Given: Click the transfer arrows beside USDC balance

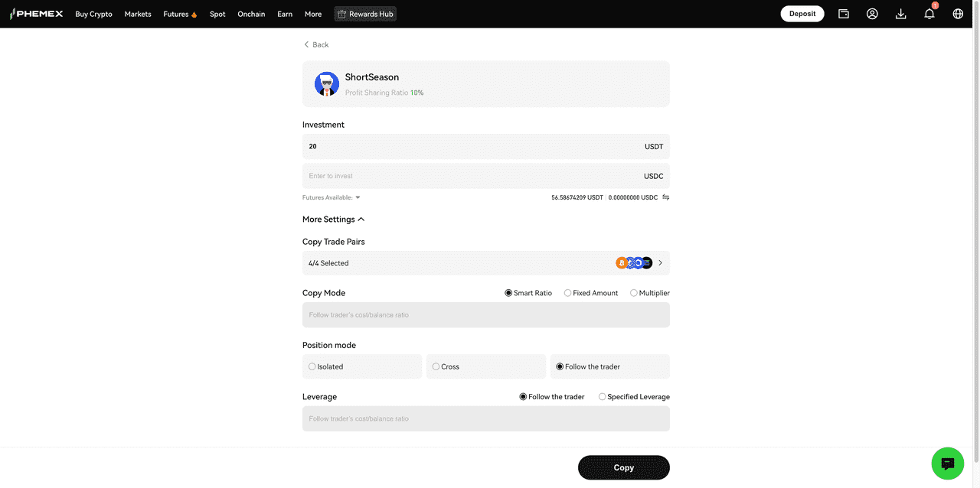Looking at the screenshot, I should click(x=665, y=197).
